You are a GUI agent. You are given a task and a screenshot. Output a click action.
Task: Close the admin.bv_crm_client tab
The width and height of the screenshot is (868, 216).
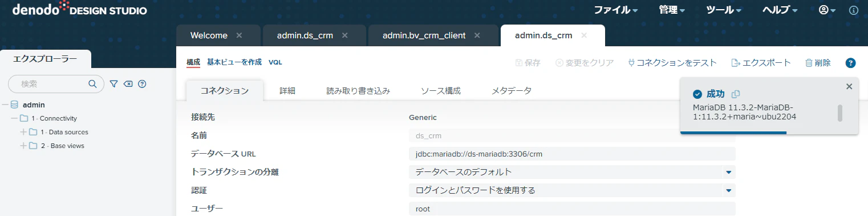pyautogui.click(x=477, y=35)
